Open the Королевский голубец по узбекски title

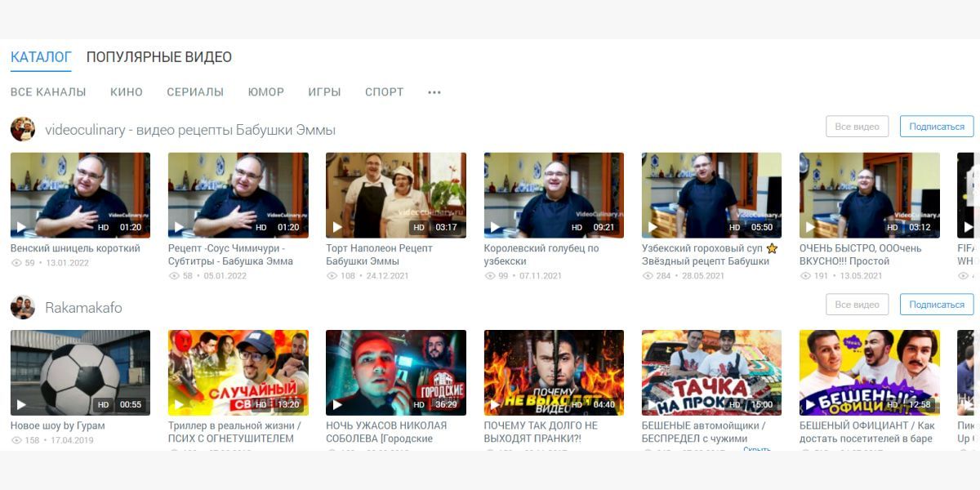tap(541, 255)
